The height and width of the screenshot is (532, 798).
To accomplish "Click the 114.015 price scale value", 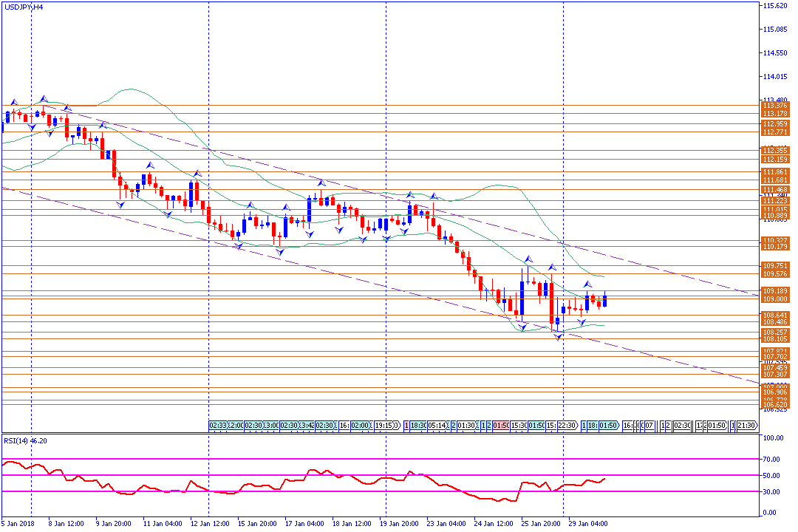I will click(x=774, y=76).
